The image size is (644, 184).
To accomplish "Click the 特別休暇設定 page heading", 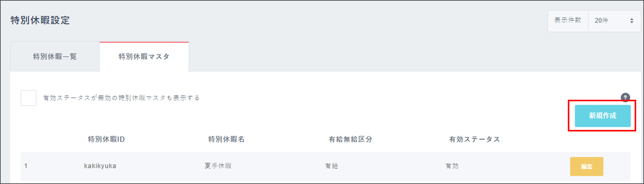I will click(x=40, y=20).
